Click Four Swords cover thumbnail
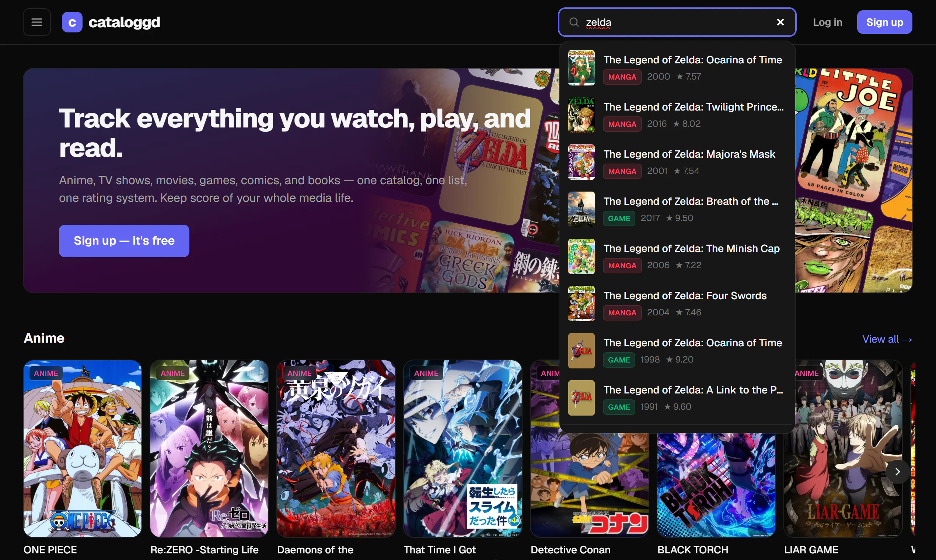The width and height of the screenshot is (936, 560). click(x=581, y=304)
